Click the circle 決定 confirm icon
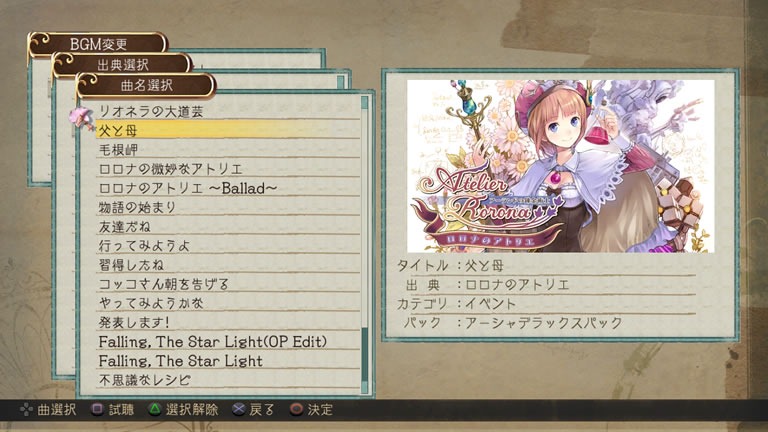This screenshot has height=432, width=768. coord(296,409)
